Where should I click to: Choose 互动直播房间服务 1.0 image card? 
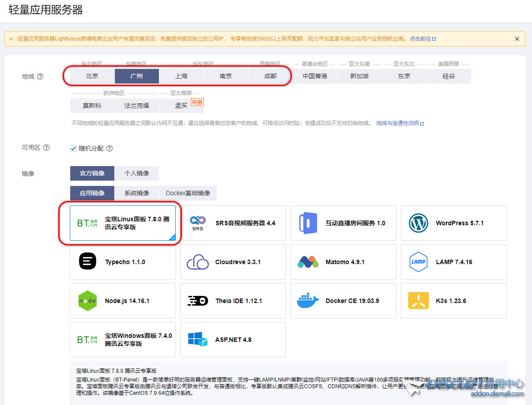(343, 223)
